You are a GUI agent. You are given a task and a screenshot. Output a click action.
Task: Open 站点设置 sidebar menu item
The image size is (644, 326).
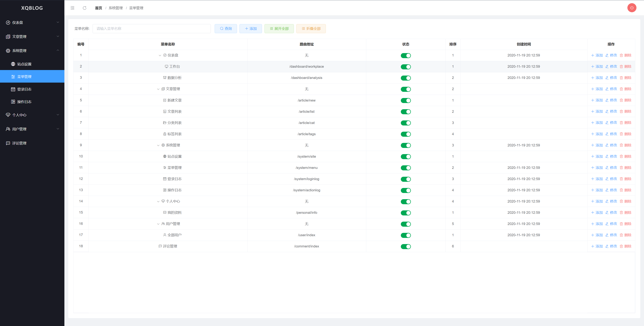[x=24, y=64]
